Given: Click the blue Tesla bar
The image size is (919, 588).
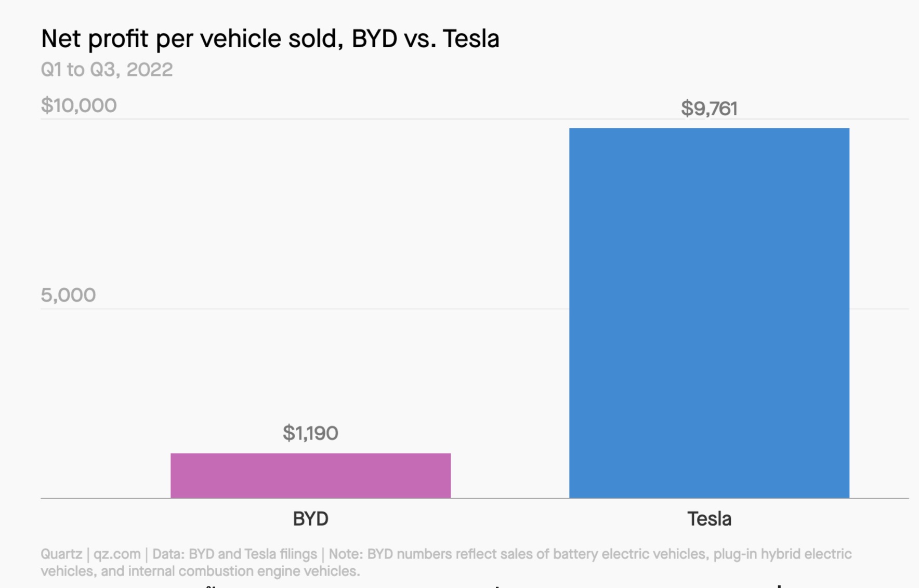Looking at the screenshot, I should pos(709,313).
